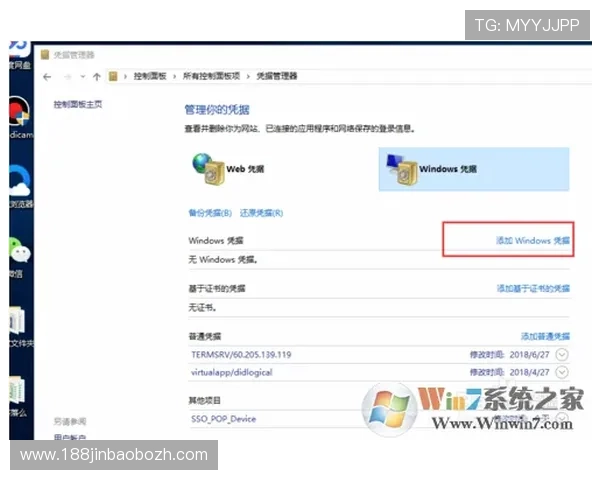This screenshot has height=480, width=600.
Task: Click 添加基于证书的凭据 link
Action: [x=533, y=288]
